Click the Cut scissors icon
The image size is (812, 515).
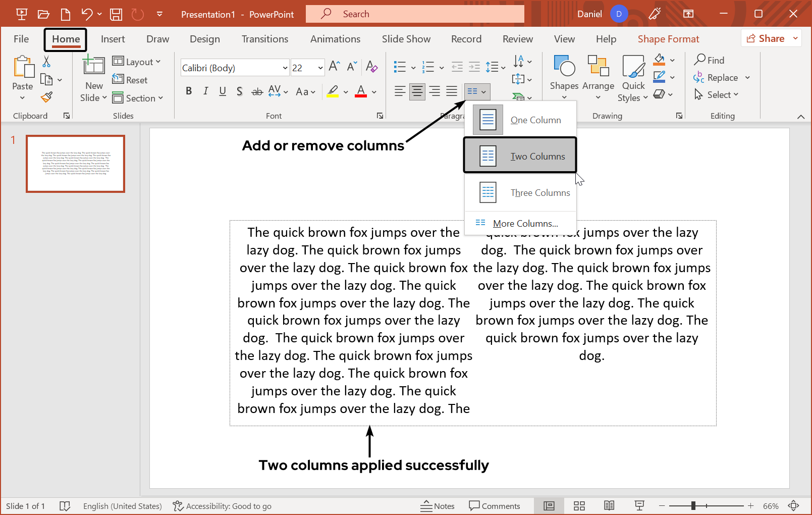coord(46,62)
